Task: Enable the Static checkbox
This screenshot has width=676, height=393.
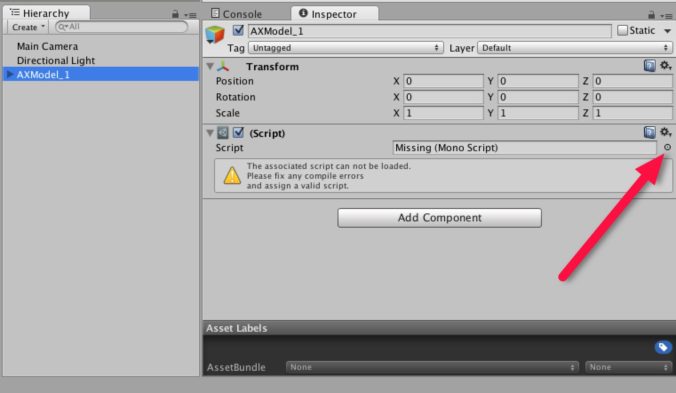Action: pos(622,31)
